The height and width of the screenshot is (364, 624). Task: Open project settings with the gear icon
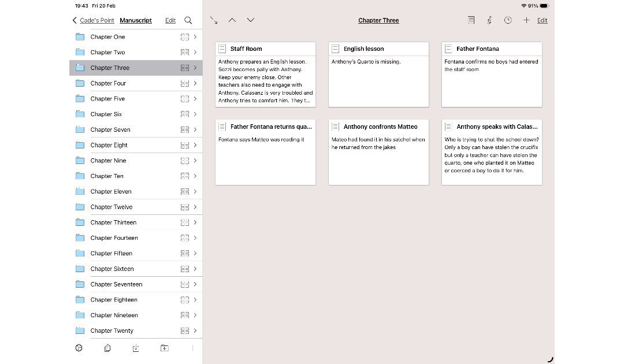coord(79,348)
